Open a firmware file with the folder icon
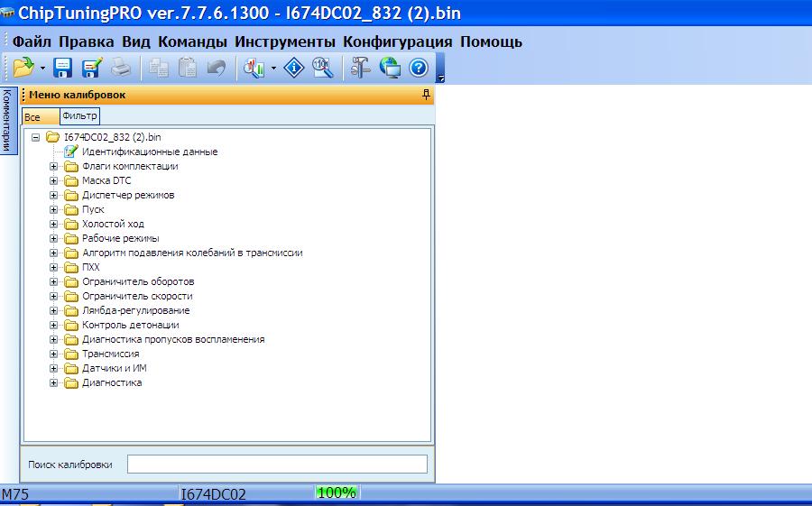 click(23, 68)
